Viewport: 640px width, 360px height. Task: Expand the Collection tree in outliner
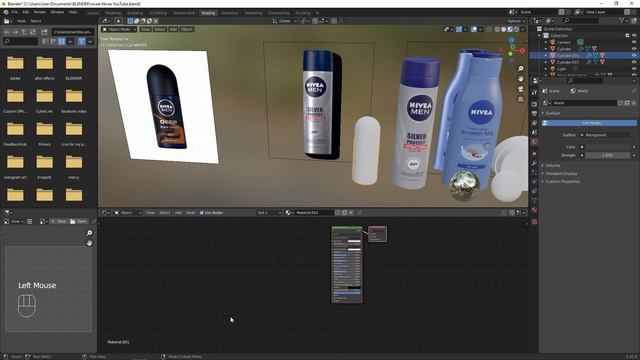539,36
